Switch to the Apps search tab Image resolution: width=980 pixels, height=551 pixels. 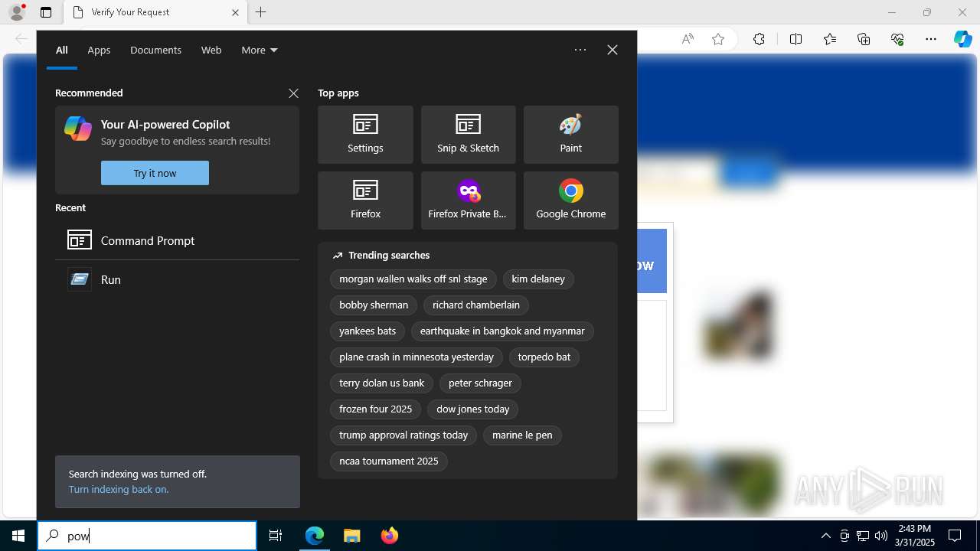pyautogui.click(x=99, y=50)
